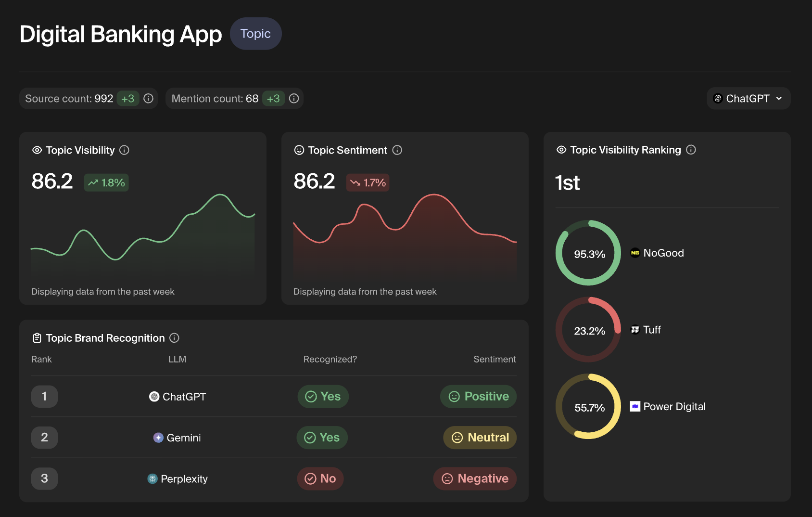Click the Power Digital brand logo icon
This screenshot has height=517, width=812.
point(635,406)
